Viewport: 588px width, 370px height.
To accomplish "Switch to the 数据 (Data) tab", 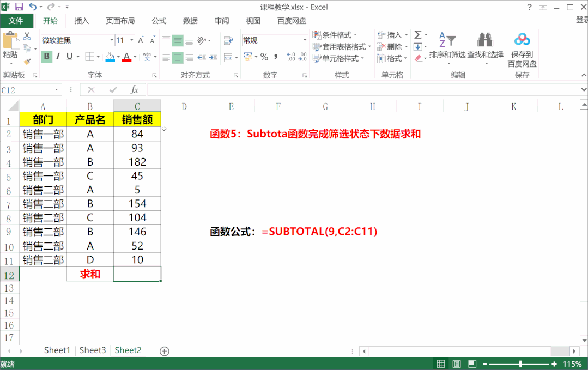I will click(191, 21).
